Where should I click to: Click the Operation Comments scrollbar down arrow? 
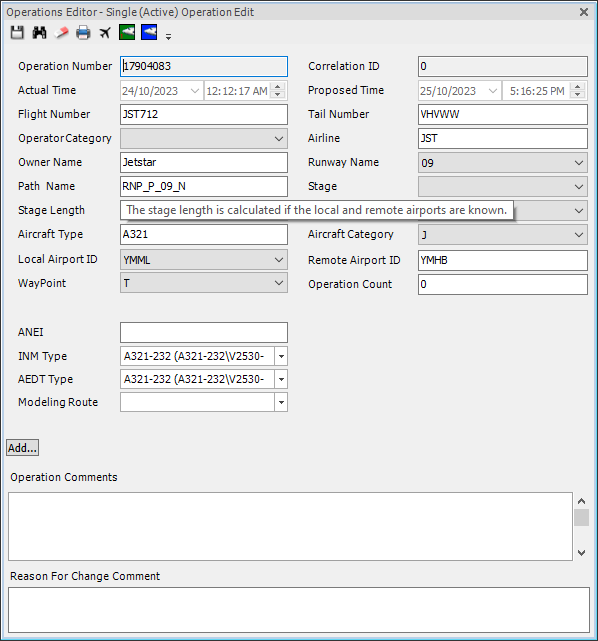point(582,553)
